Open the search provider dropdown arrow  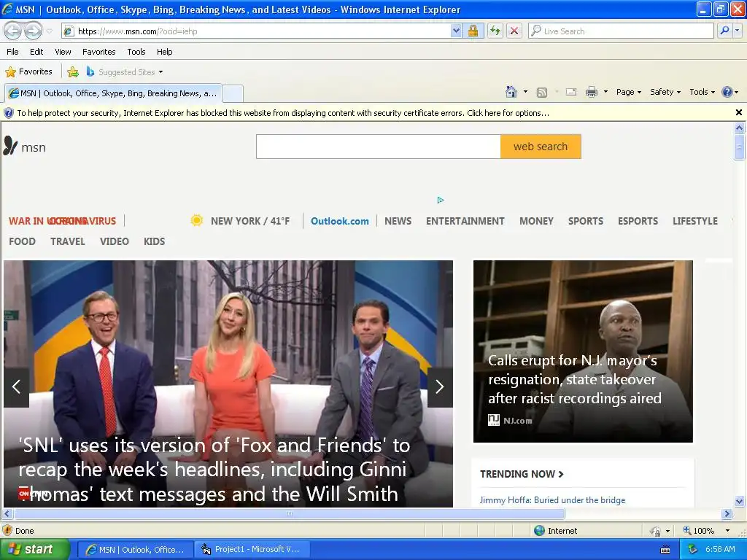coord(737,31)
